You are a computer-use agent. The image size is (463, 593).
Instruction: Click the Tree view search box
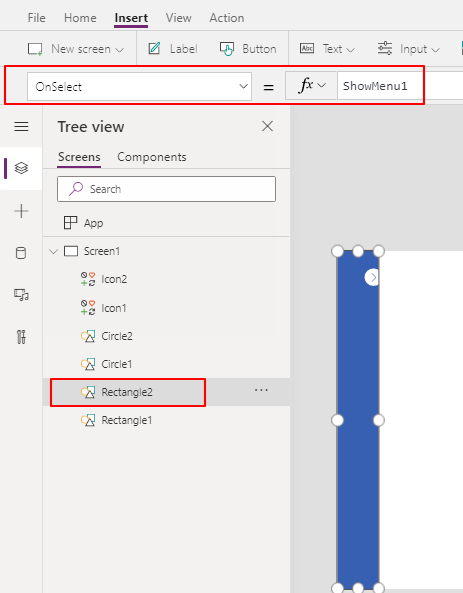(166, 189)
